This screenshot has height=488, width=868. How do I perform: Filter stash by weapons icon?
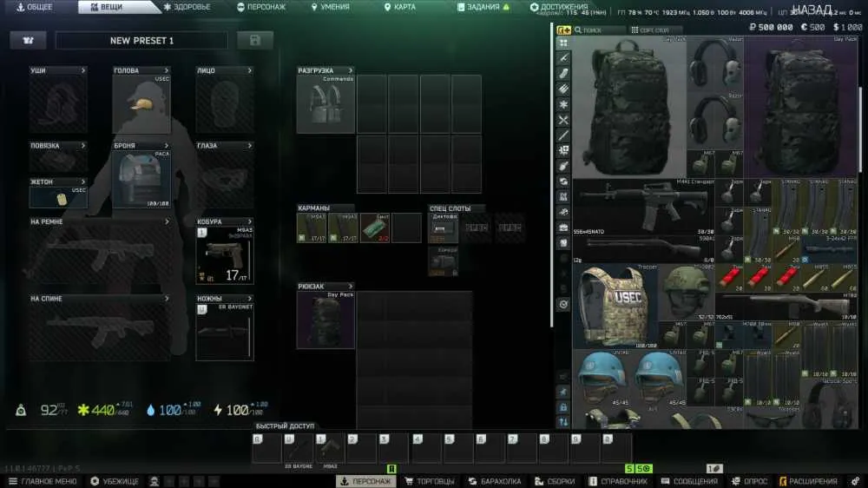563,58
